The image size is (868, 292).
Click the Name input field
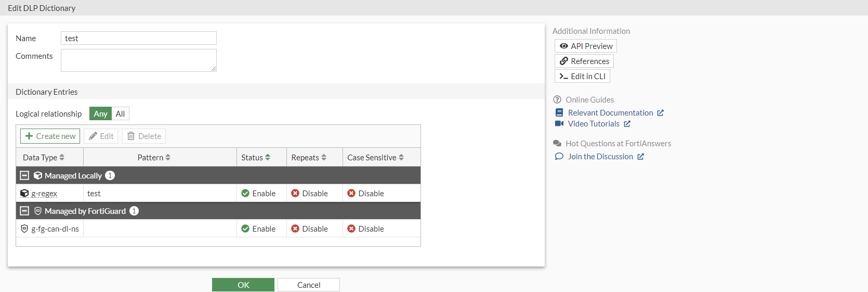click(x=138, y=39)
